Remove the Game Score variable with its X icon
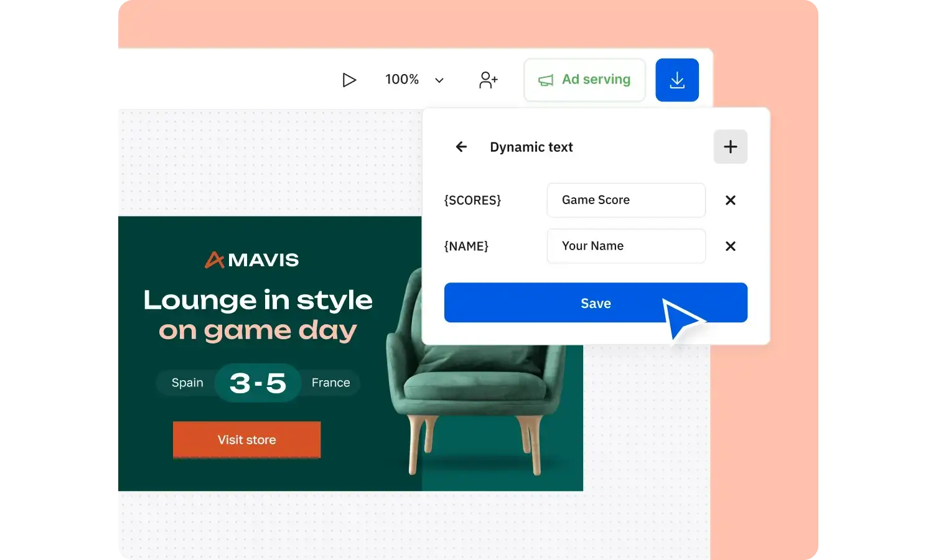The width and height of the screenshot is (936, 560). pos(730,200)
